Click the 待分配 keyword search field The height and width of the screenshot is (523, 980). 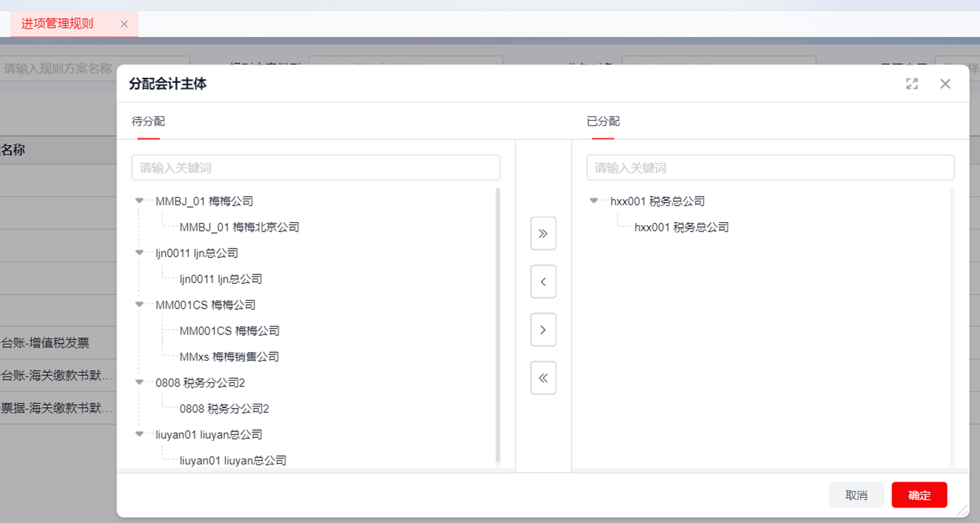(315, 168)
